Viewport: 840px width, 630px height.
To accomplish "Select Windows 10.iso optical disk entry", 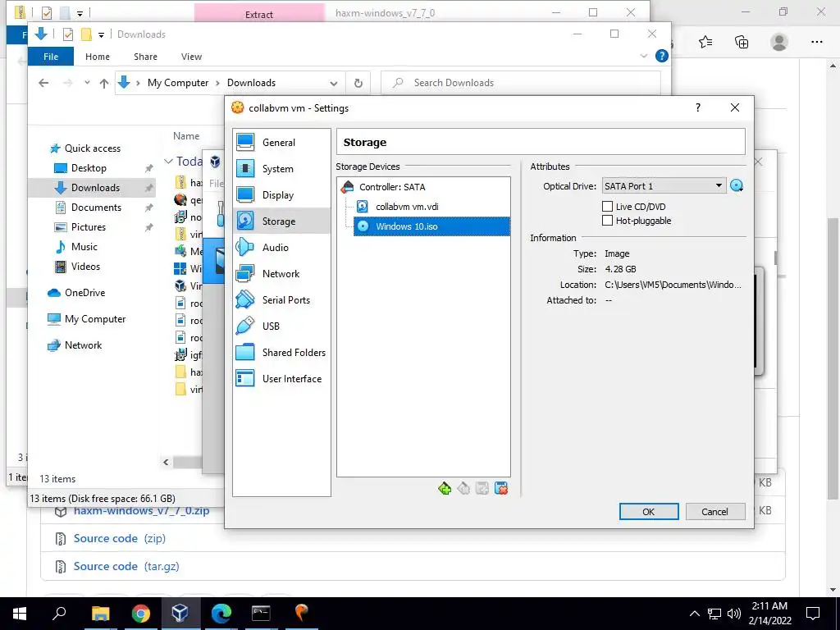I will point(431,226).
